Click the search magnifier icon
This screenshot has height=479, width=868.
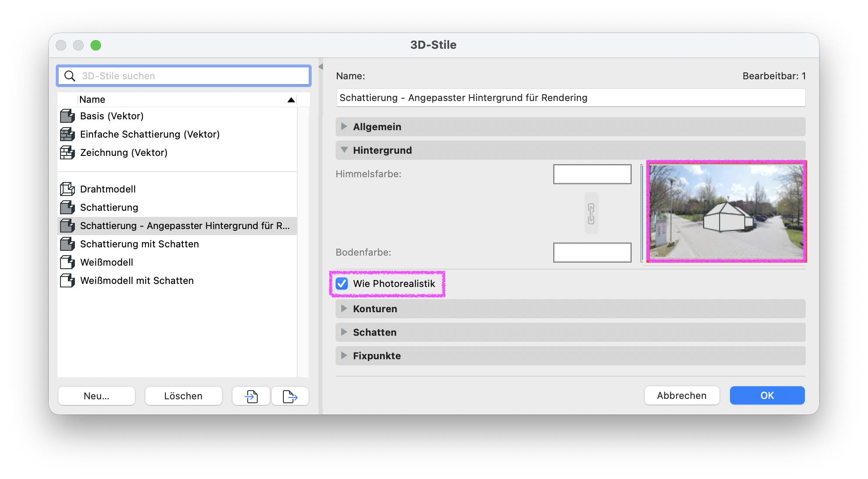pyautogui.click(x=70, y=76)
